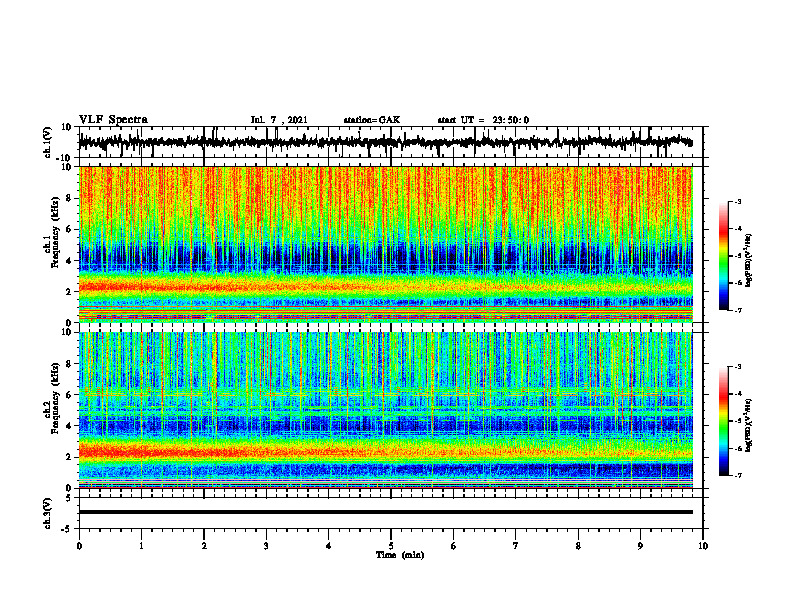Click the "station=GAK" label

[372, 120]
